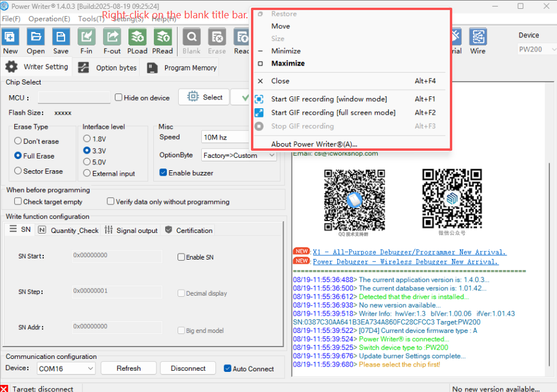Click the F-in firmware import icon
557x392 pixels.
(86, 37)
